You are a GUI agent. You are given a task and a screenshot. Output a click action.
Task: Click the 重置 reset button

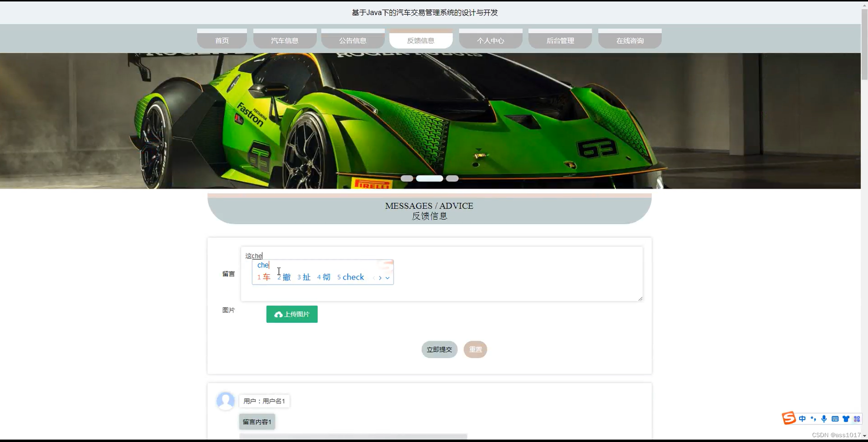475,349
